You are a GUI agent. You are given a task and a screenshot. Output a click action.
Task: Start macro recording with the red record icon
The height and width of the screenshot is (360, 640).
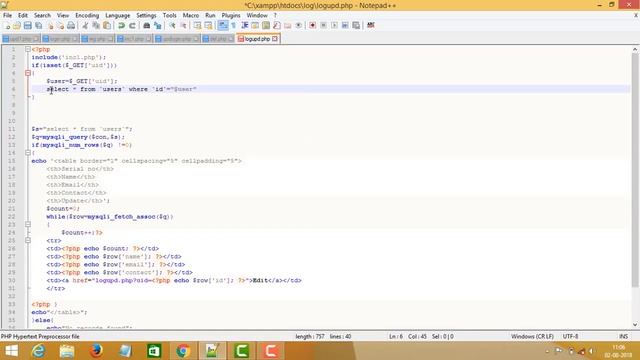[312, 25]
